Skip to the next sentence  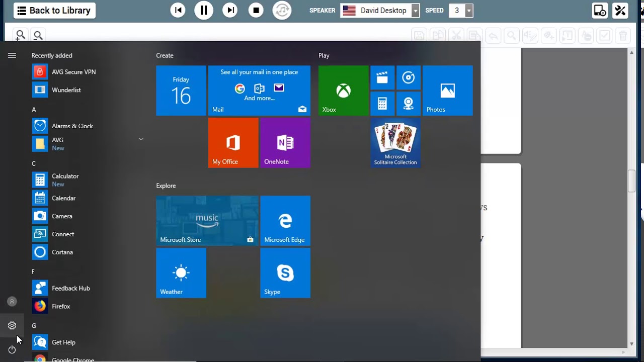pos(230,10)
